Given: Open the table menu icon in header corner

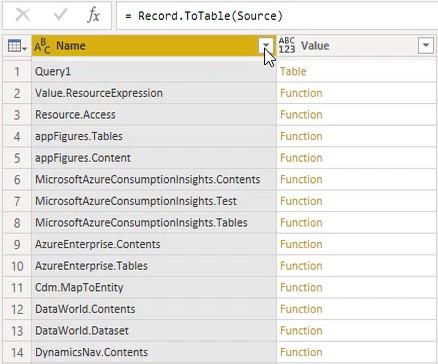Looking at the screenshot, I should coord(17,46).
